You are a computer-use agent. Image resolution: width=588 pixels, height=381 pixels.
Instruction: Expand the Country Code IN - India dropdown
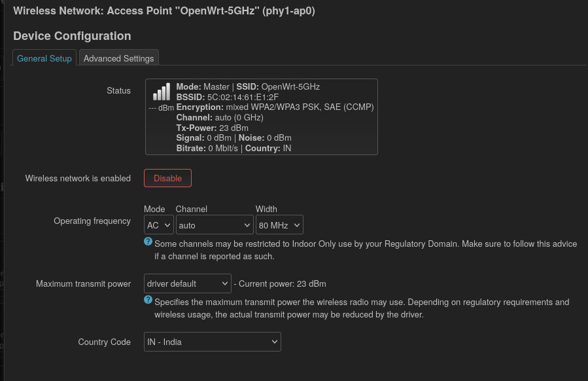[x=212, y=342]
